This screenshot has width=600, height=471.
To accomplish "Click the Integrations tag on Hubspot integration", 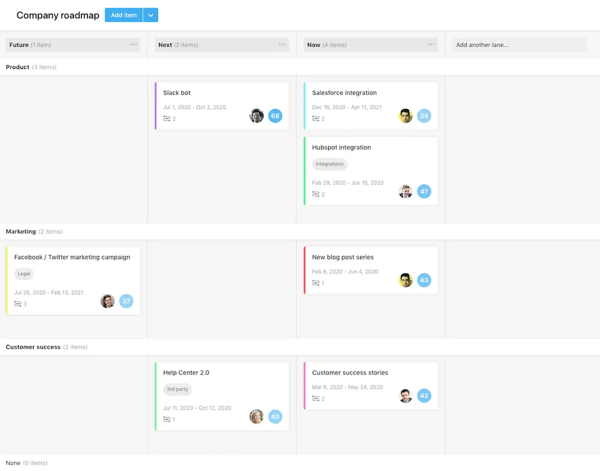I will [x=329, y=164].
